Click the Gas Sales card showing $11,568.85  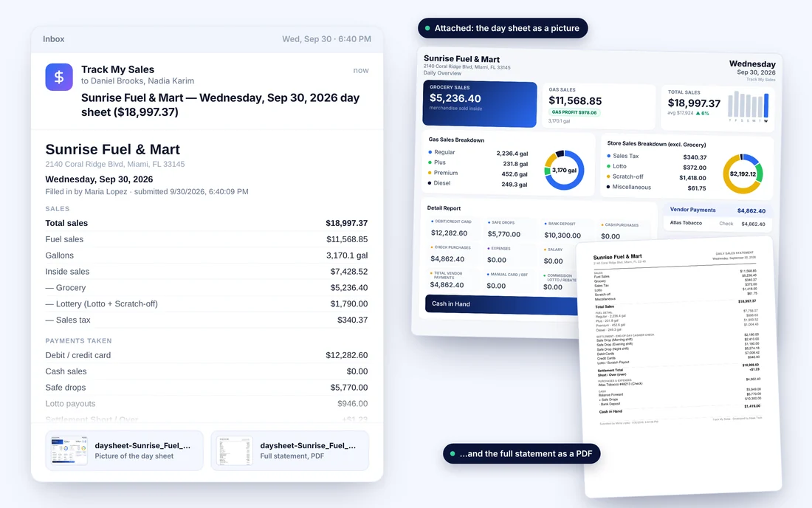(598, 106)
